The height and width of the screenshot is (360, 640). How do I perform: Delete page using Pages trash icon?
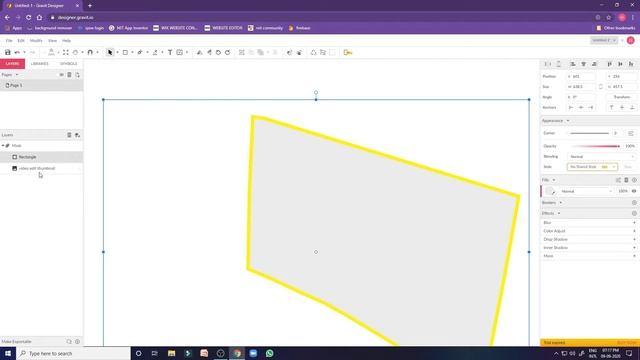click(69, 75)
